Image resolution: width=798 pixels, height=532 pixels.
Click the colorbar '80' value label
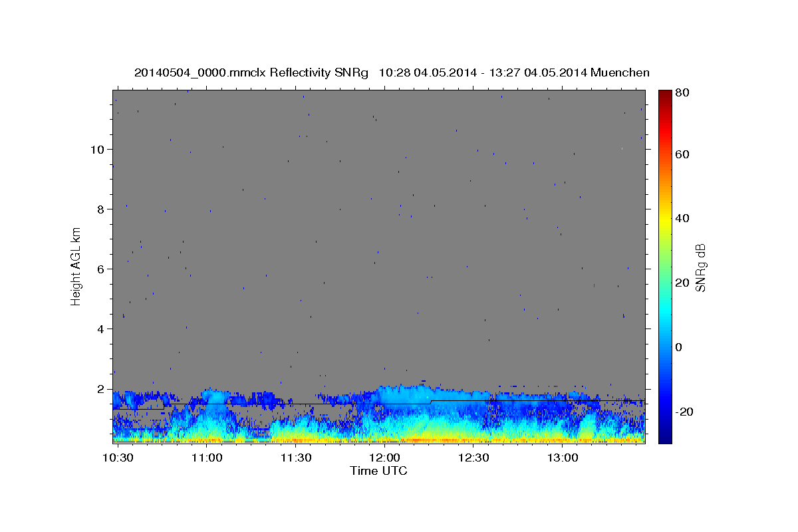[682, 92]
